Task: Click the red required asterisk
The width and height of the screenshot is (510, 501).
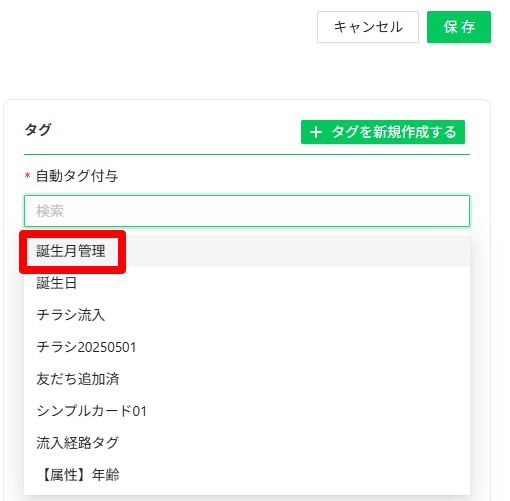Action: 28,175
